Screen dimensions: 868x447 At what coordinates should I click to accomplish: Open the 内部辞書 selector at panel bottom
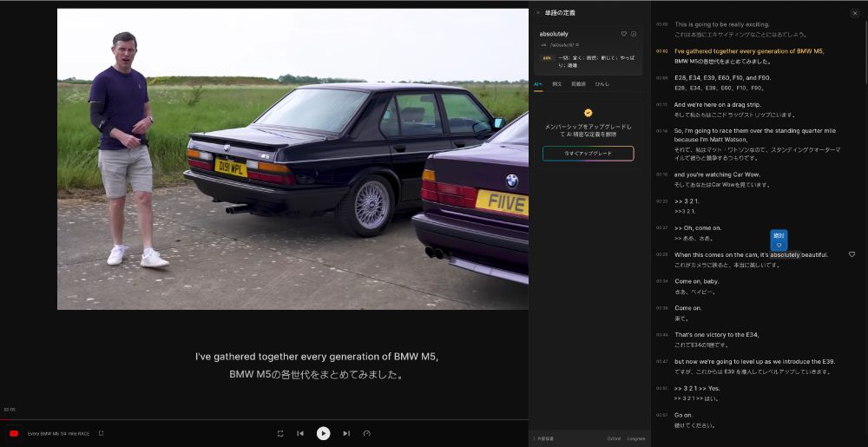(542, 438)
